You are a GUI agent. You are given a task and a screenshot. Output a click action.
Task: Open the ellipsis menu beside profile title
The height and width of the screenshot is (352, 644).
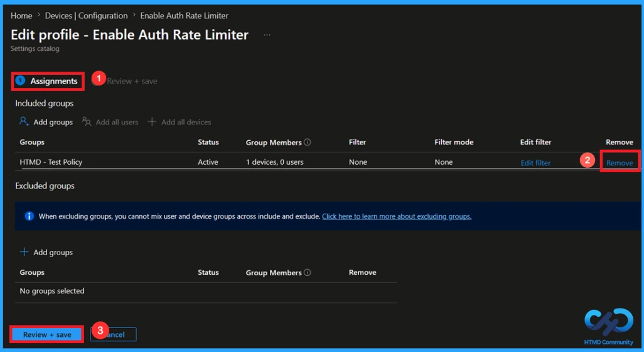(x=267, y=35)
